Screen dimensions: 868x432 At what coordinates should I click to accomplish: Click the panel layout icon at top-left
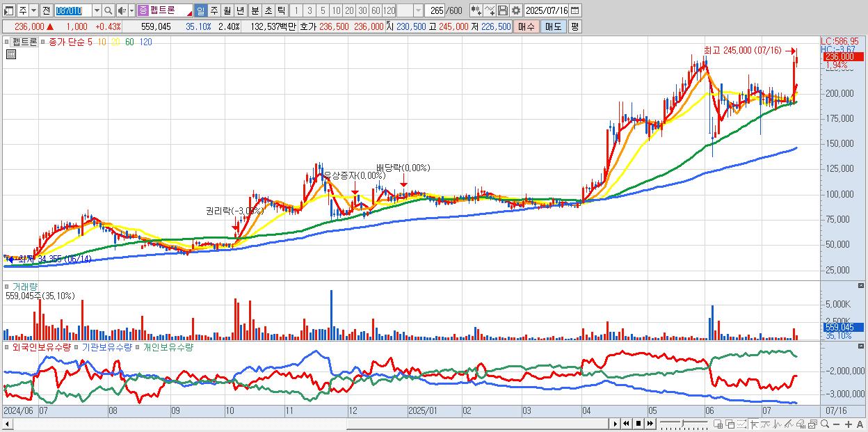9,10
